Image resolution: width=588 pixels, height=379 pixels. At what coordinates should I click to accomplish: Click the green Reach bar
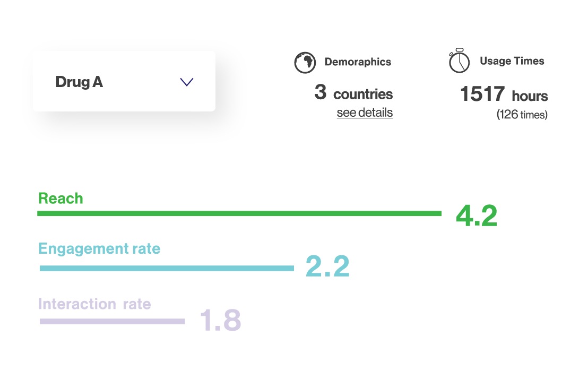(x=239, y=213)
